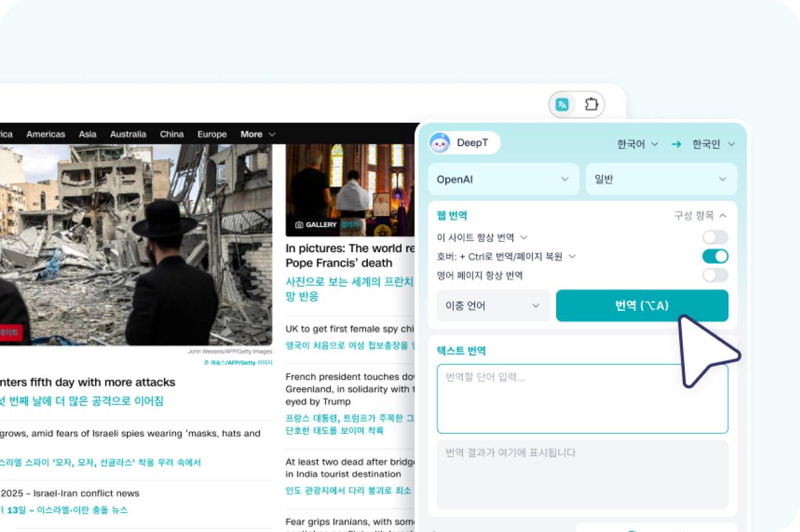Open the Australia section

pyautogui.click(x=128, y=134)
